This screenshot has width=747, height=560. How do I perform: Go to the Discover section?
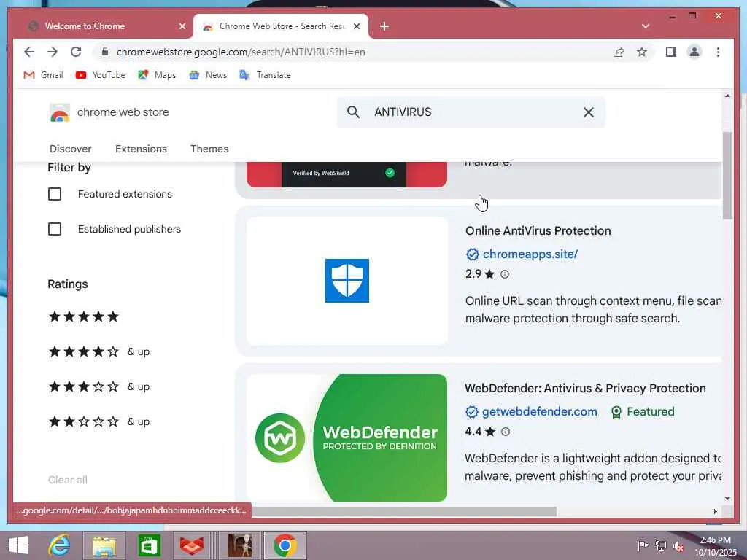pos(71,149)
